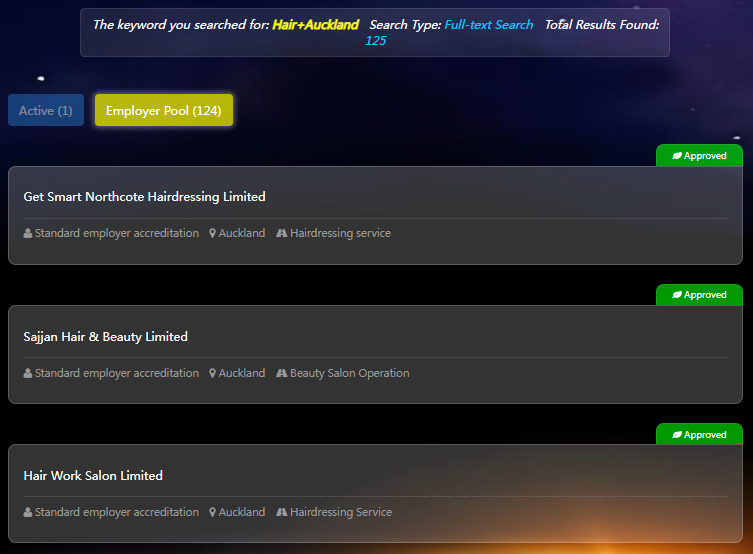Click Standard employer accreditation in Hair Work Salon card
The height and width of the screenshot is (554, 753).
[x=117, y=512]
